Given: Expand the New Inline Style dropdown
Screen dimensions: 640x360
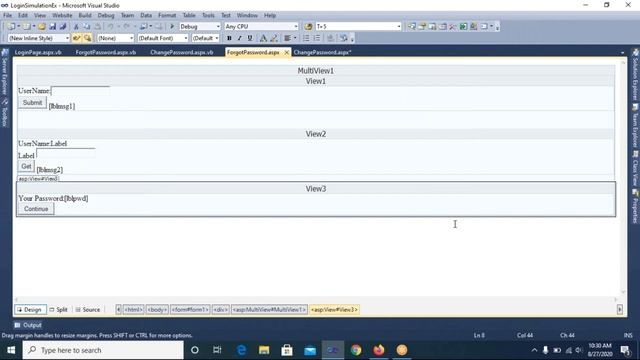Looking at the screenshot, I should click(x=67, y=38).
